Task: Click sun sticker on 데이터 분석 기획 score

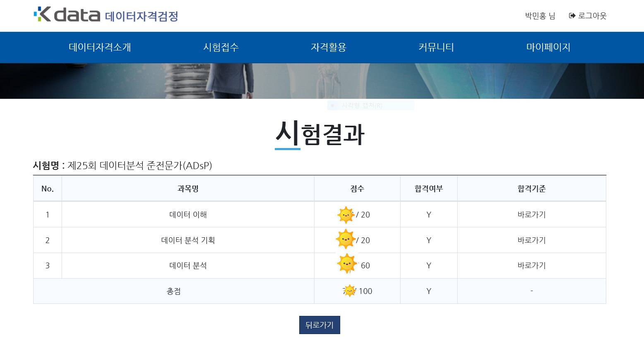Action: click(x=346, y=239)
